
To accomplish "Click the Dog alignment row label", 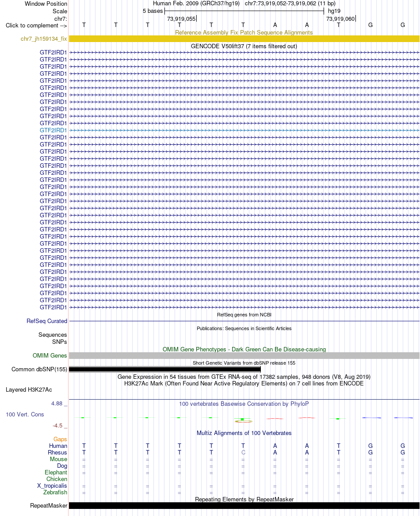I will 62,466.
